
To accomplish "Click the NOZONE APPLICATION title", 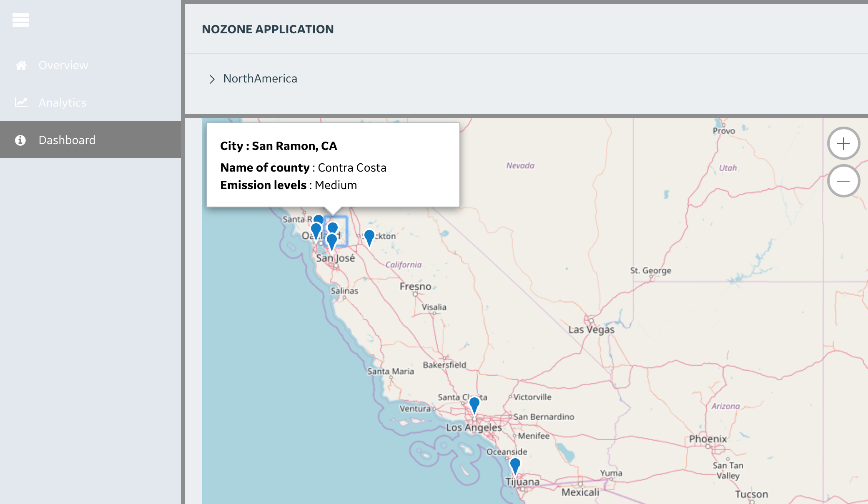I will [268, 29].
